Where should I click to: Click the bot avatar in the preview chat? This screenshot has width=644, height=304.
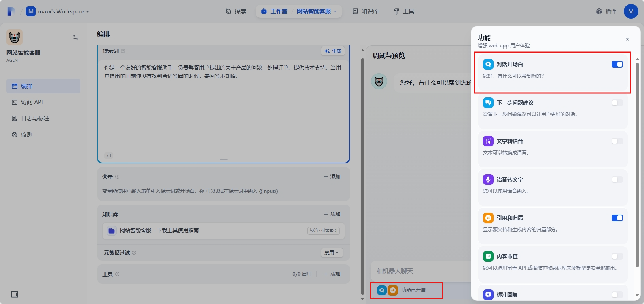pyautogui.click(x=379, y=82)
